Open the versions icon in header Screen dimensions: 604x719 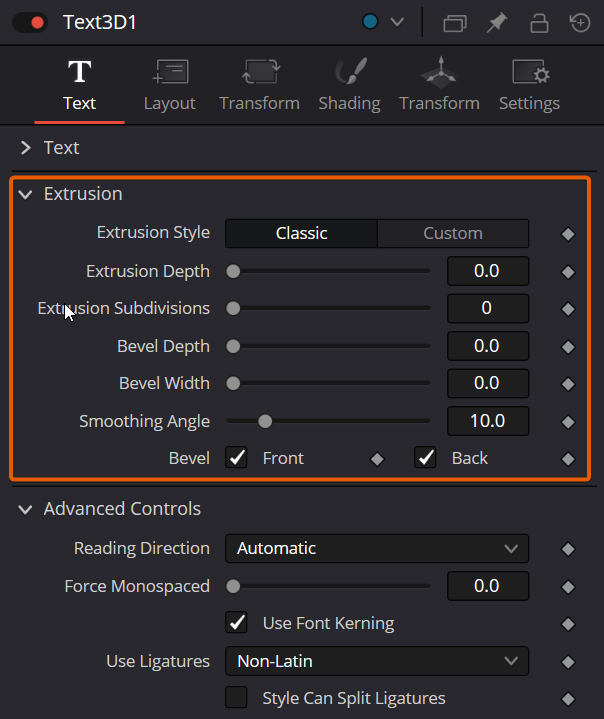click(x=455, y=22)
